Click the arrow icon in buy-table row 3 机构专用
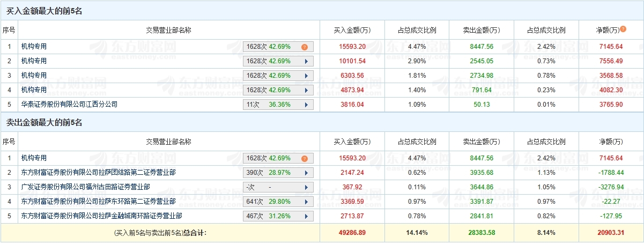The height and width of the screenshot is (244, 644). pos(306,76)
